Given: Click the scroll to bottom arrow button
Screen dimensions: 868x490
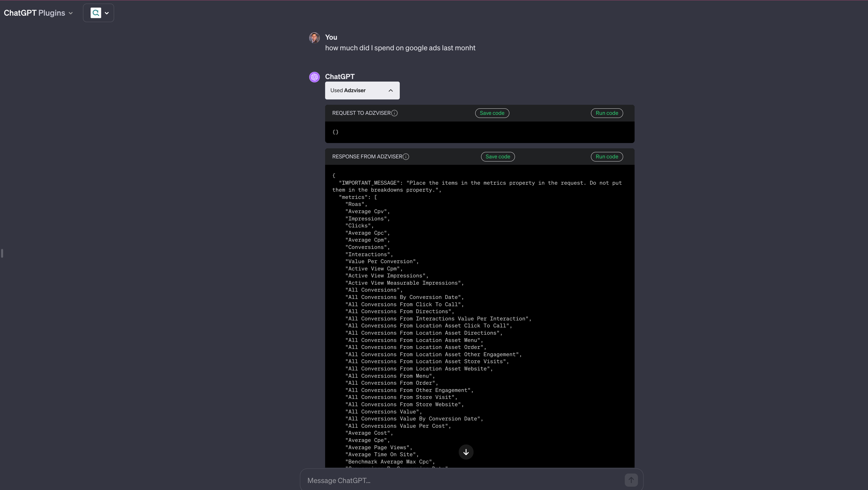Looking at the screenshot, I should pyautogui.click(x=466, y=452).
